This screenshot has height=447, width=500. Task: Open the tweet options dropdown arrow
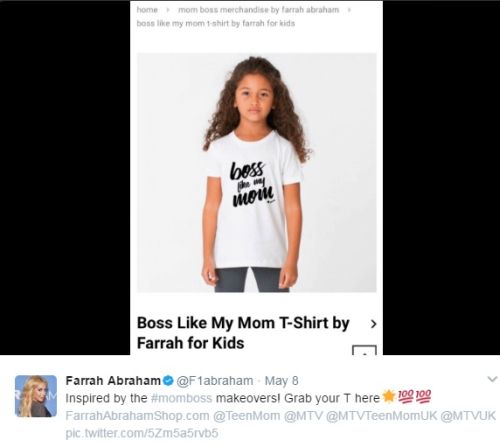(x=492, y=379)
